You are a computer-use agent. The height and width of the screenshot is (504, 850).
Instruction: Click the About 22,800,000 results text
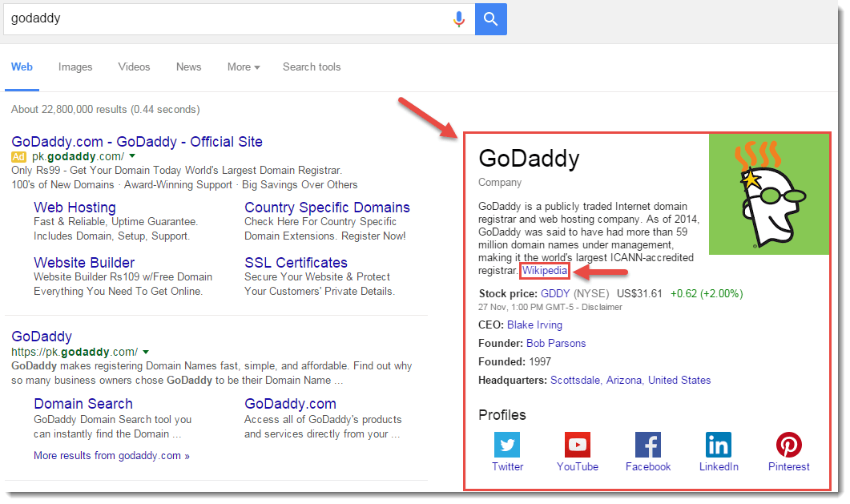[105, 110]
